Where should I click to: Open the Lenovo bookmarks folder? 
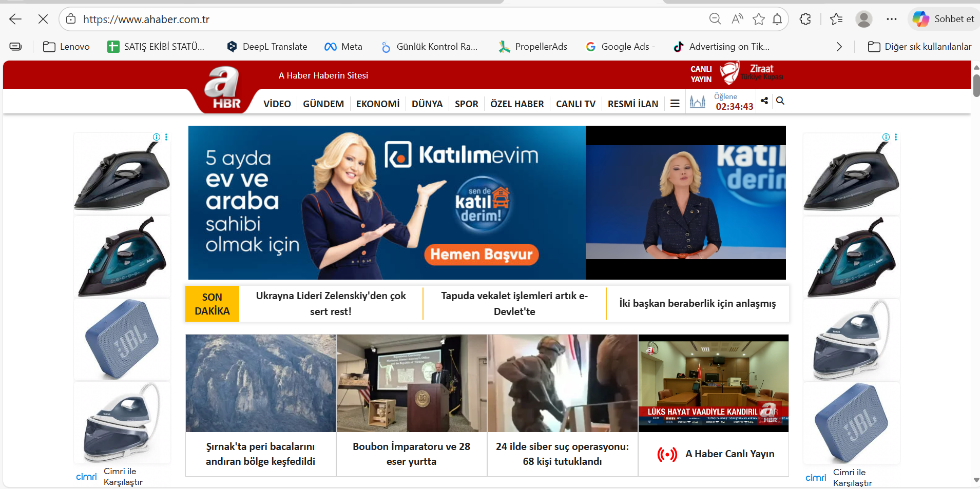tap(66, 47)
